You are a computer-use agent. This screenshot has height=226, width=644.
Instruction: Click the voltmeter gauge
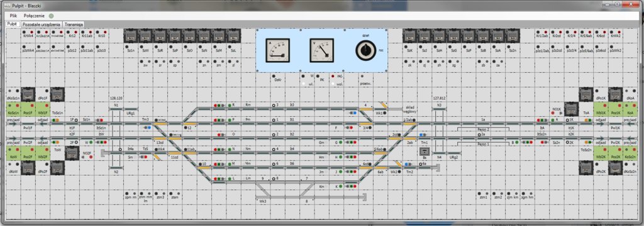click(321, 50)
